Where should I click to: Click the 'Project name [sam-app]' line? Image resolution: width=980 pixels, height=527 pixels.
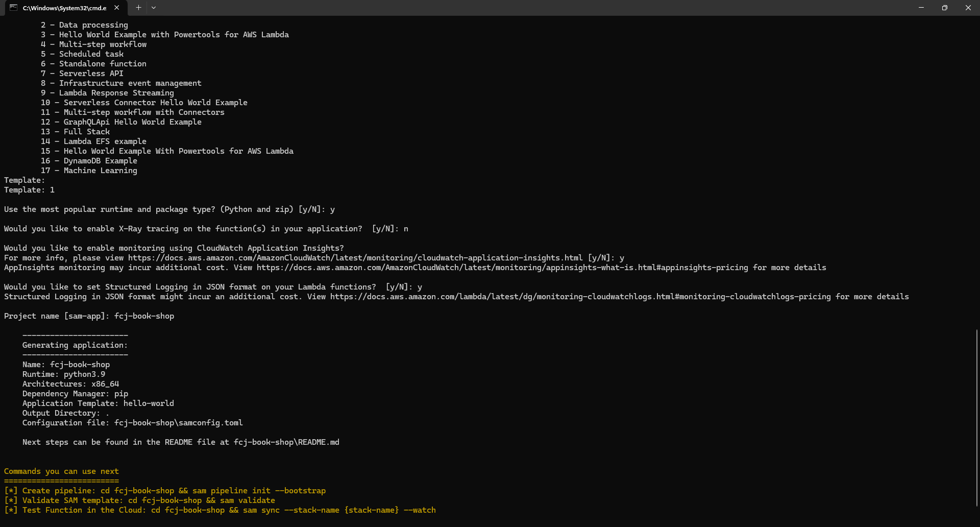point(89,316)
